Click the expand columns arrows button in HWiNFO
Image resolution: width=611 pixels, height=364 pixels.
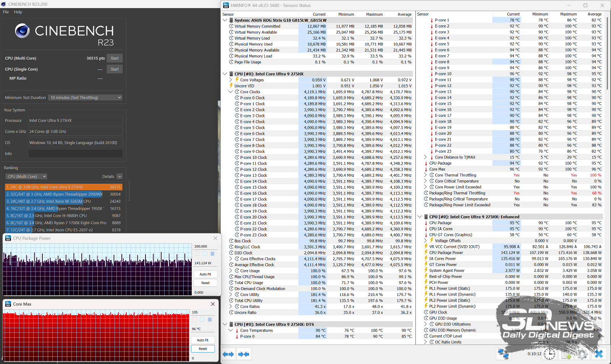coord(228,354)
